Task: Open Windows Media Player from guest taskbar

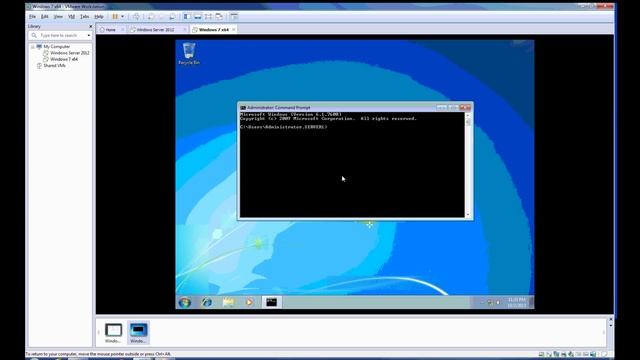Action: [249, 302]
